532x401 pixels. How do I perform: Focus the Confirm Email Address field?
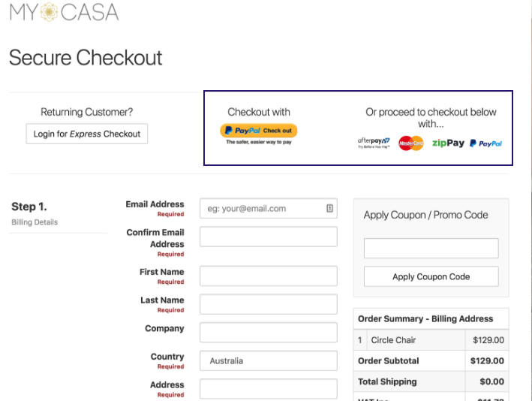[269, 237]
